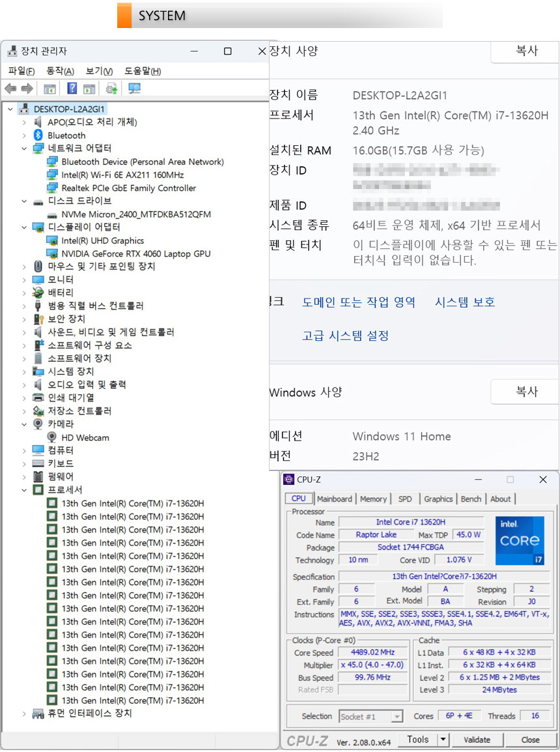This screenshot has height=752, width=560.
Task: Select the NVIDIA GeForce RTX 4060 Laptop GPU
Action: click(135, 253)
